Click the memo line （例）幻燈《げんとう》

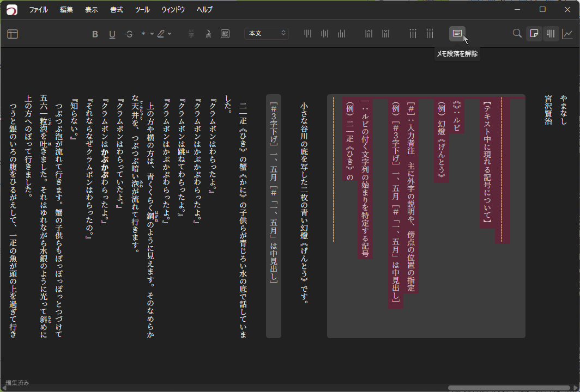[x=442, y=141]
